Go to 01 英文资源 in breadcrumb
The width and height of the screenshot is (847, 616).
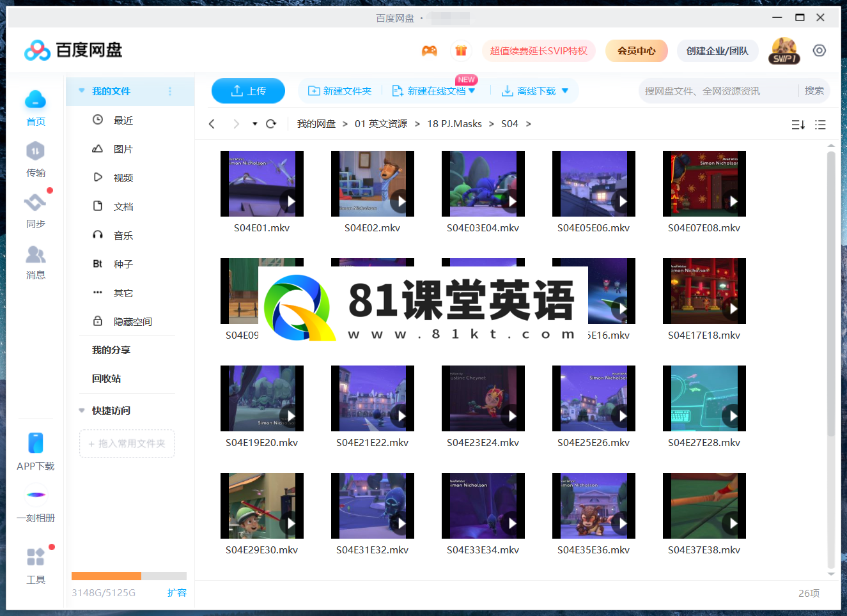[381, 124]
